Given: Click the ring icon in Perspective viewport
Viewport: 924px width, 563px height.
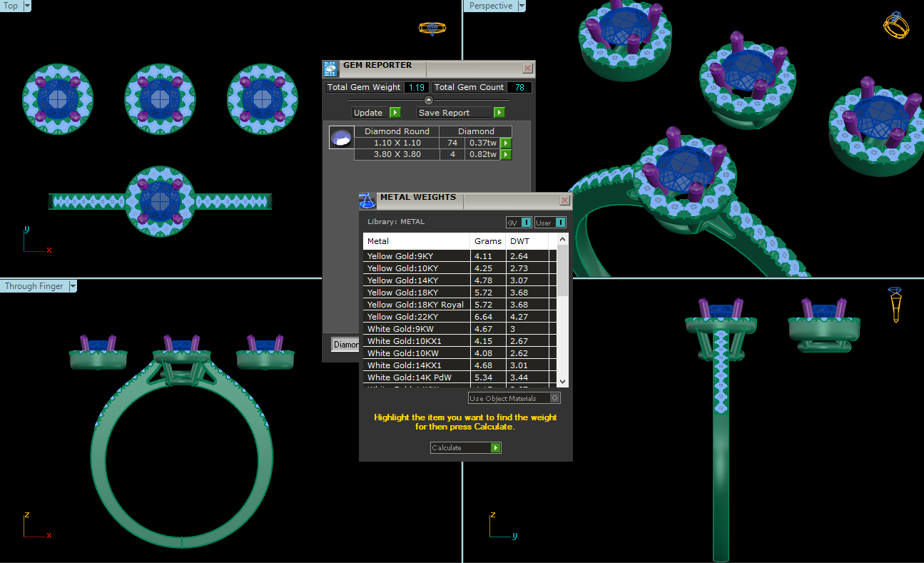Looking at the screenshot, I should point(895,25).
